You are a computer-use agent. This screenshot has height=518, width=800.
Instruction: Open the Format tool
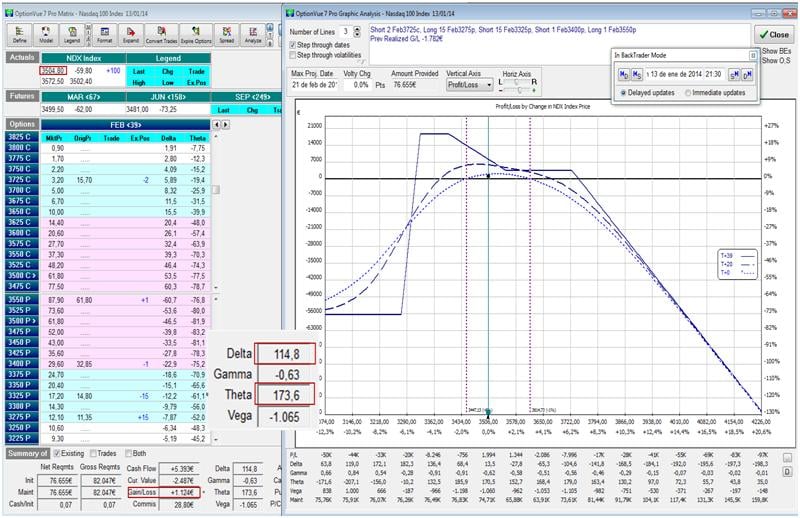102,34
